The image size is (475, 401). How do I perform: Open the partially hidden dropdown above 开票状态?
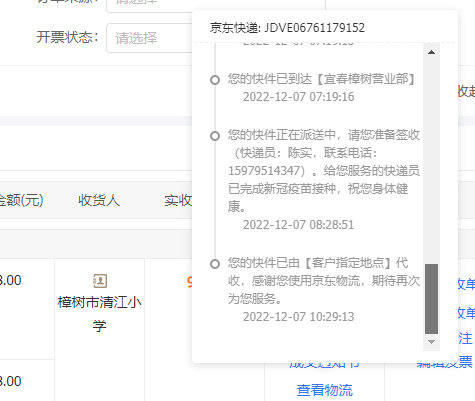(x=149, y=5)
